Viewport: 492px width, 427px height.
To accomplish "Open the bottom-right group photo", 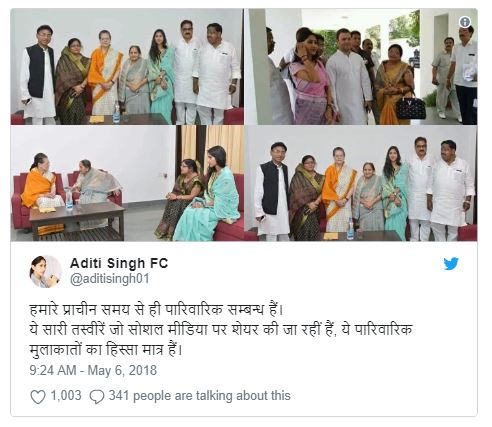I will [x=361, y=183].
